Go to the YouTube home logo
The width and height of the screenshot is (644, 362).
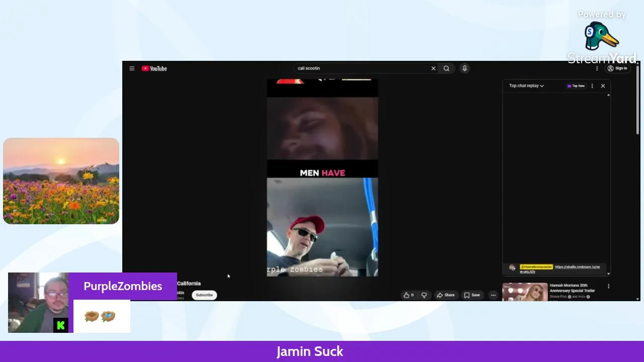click(154, 68)
